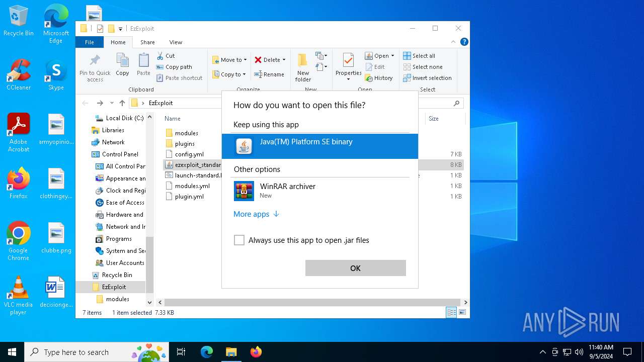Click Select all in ribbon
The width and height of the screenshot is (644, 362).
click(x=419, y=56)
